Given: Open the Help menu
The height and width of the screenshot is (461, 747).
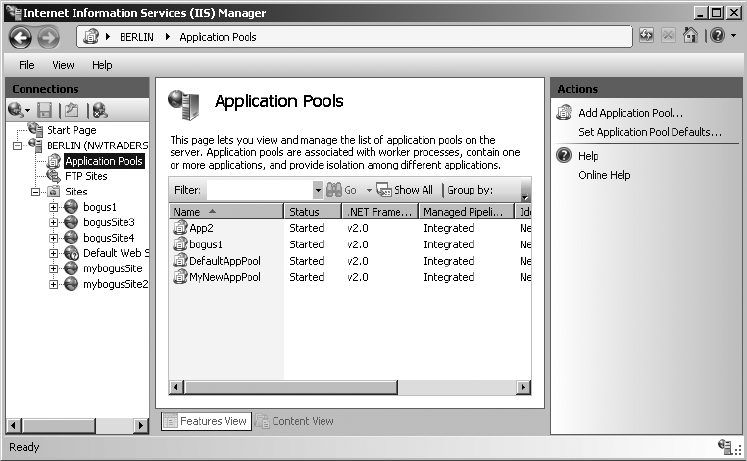Looking at the screenshot, I should click(x=102, y=65).
